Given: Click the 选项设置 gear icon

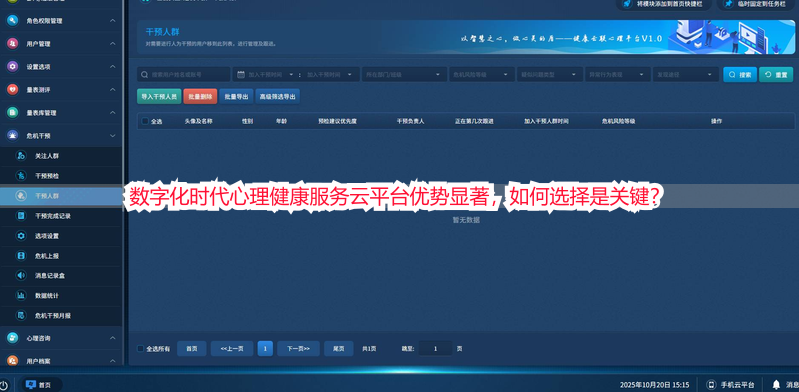Looking at the screenshot, I should (21, 236).
